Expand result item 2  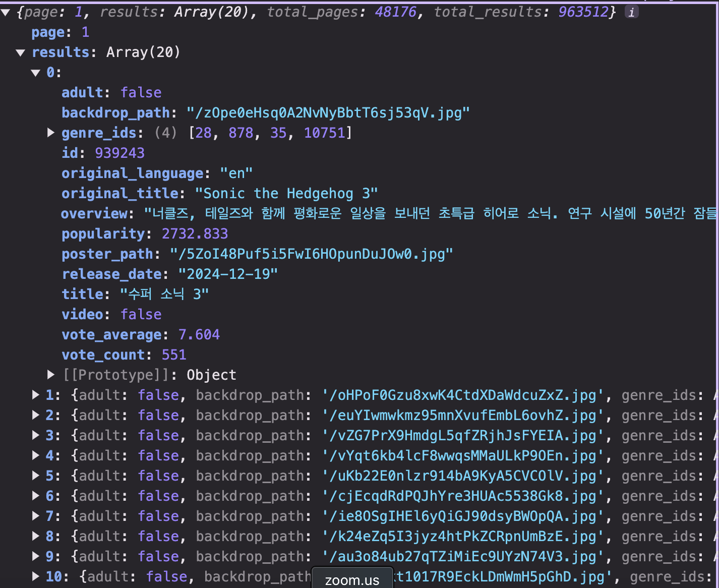(36, 415)
